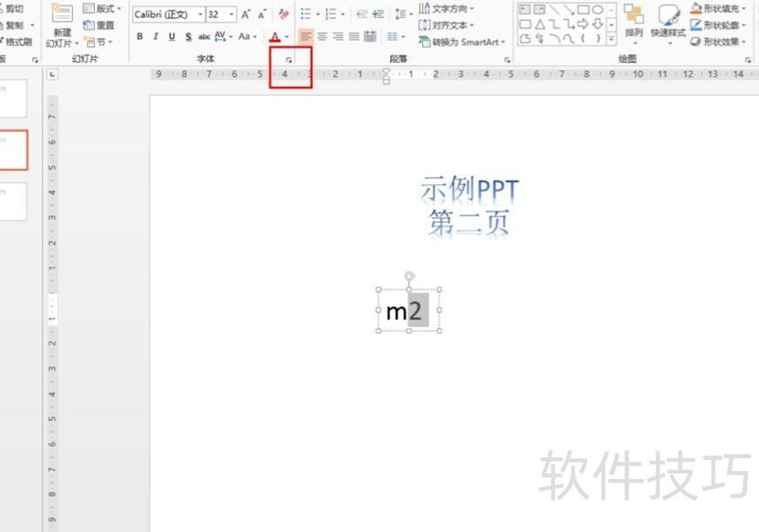Select the highlighted slide thumbnail in panel

(13, 150)
